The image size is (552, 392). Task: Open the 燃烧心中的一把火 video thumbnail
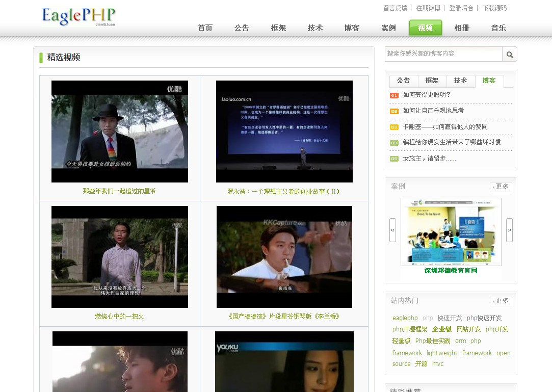120,257
